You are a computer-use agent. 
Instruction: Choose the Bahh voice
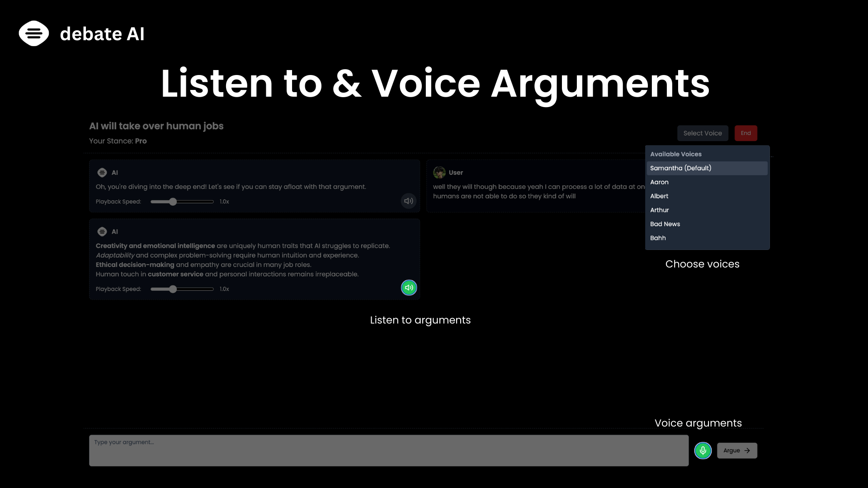(x=707, y=238)
